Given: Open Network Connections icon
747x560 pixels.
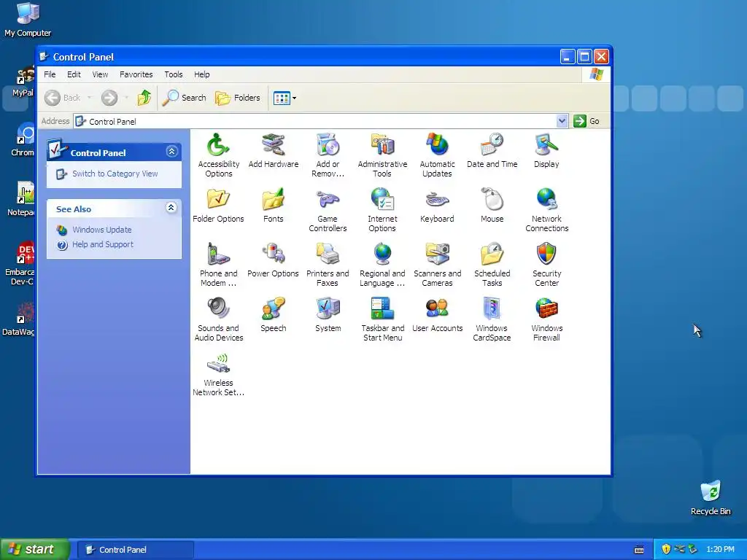Looking at the screenshot, I should pyautogui.click(x=546, y=199).
